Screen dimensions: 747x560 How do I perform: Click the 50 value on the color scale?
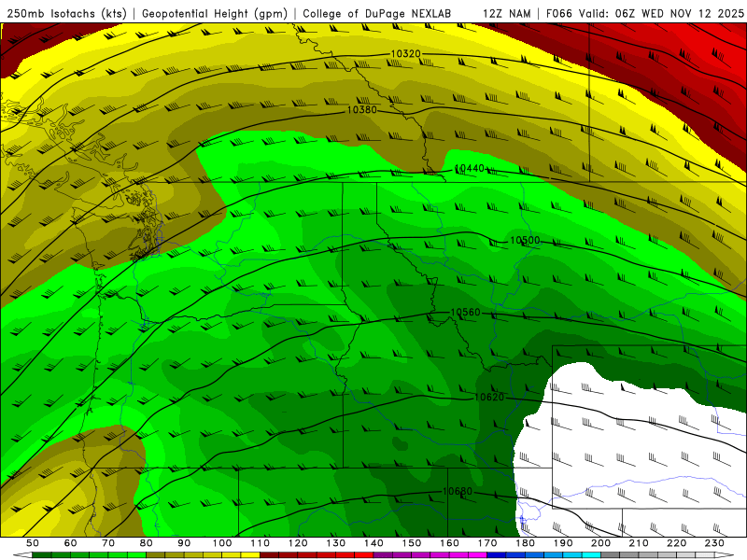[33, 543]
